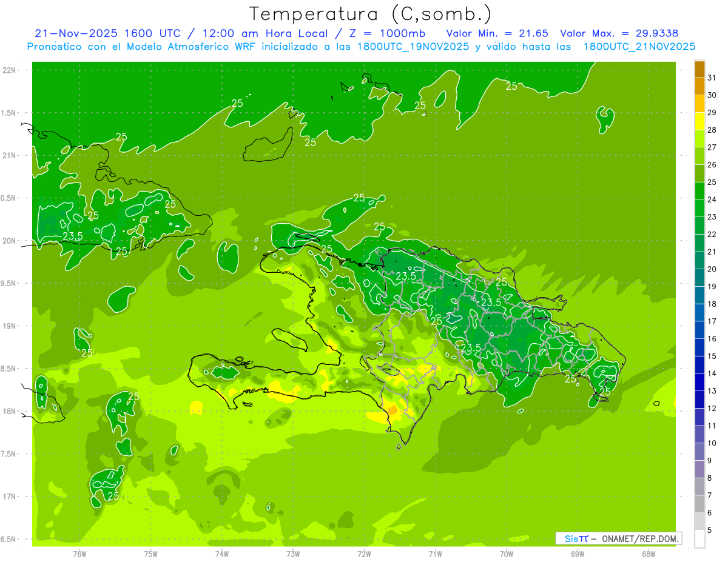Click the Valor Max. = 29.9338 text

[619, 33]
